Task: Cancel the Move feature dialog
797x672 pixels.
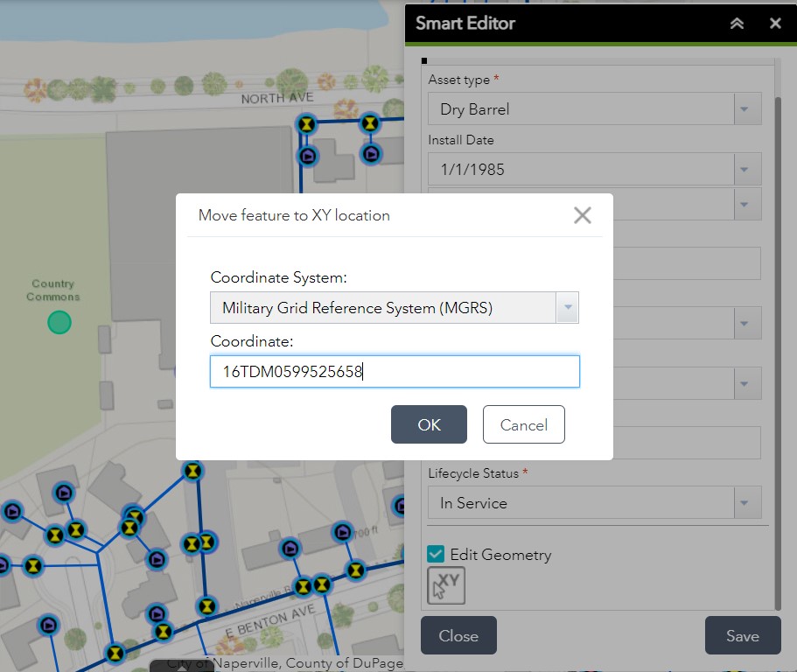Action: coord(523,424)
